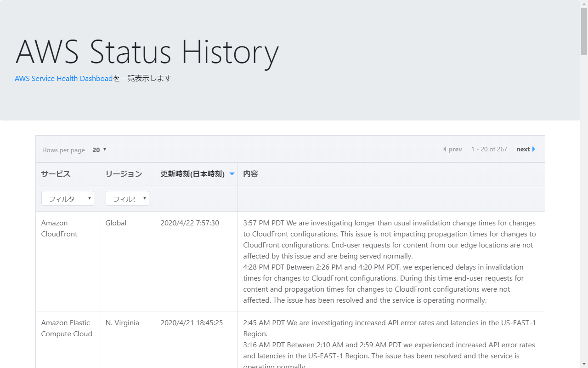The height and width of the screenshot is (368, 588).
Task: Sort by the サービス column header
Action: point(56,174)
